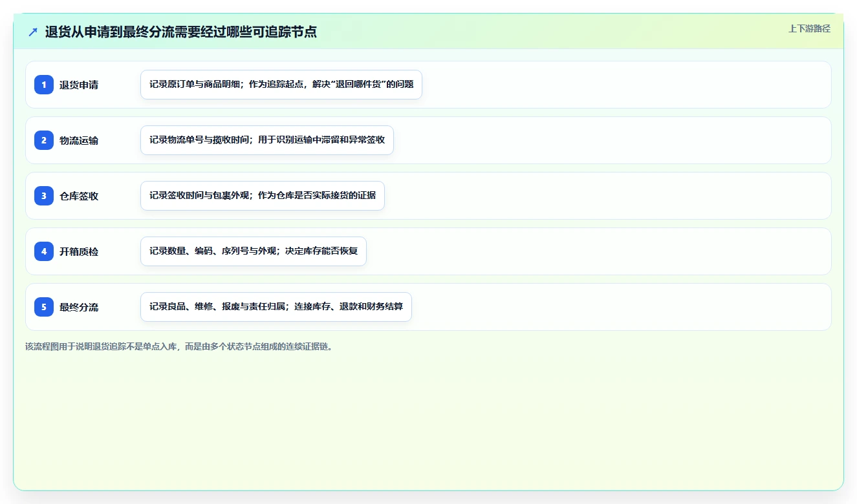This screenshot has height=504, width=857.
Task: Click the 仓库签收 step label
Action: click(x=79, y=196)
